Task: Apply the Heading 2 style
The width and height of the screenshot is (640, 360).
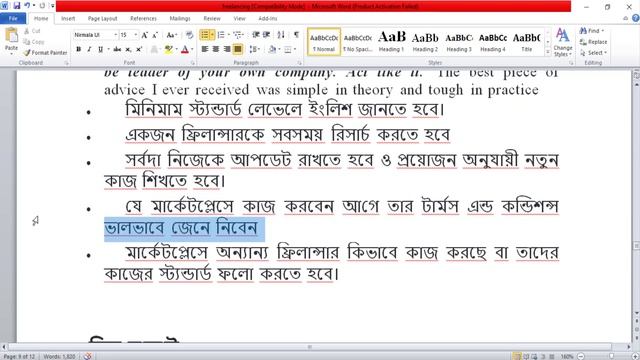Action: (425, 41)
